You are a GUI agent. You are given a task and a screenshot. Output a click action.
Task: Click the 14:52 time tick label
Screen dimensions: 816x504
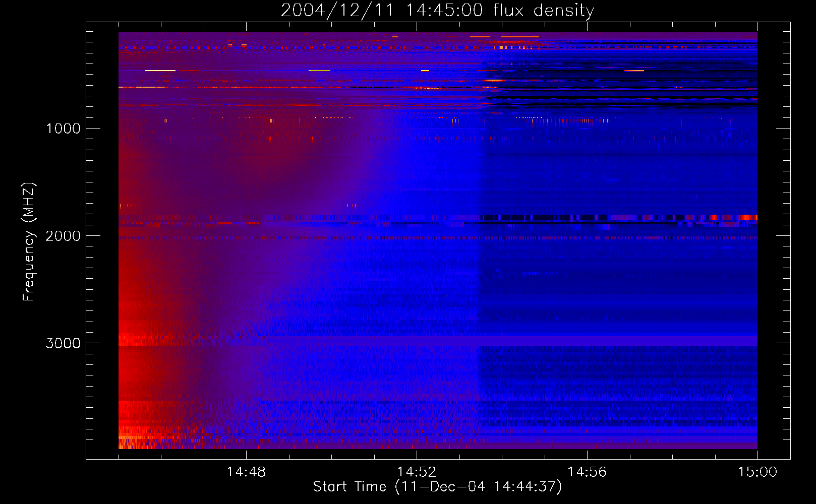pyautogui.click(x=417, y=472)
